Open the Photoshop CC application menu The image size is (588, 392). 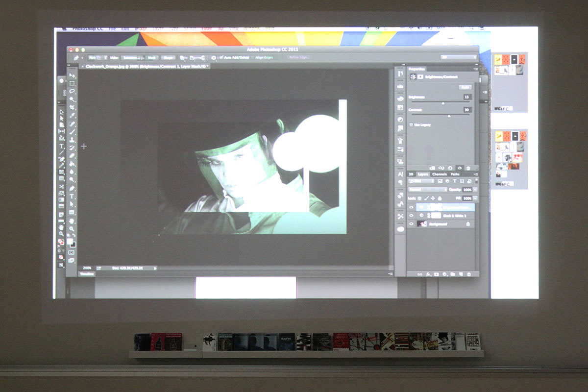click(x=87, y=29)
